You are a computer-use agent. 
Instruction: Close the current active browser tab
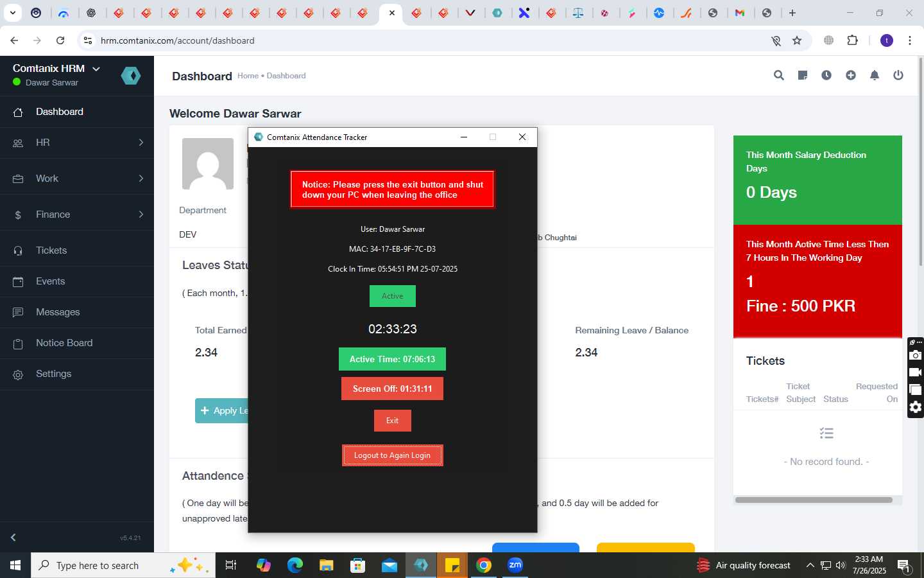click(392, 13)
